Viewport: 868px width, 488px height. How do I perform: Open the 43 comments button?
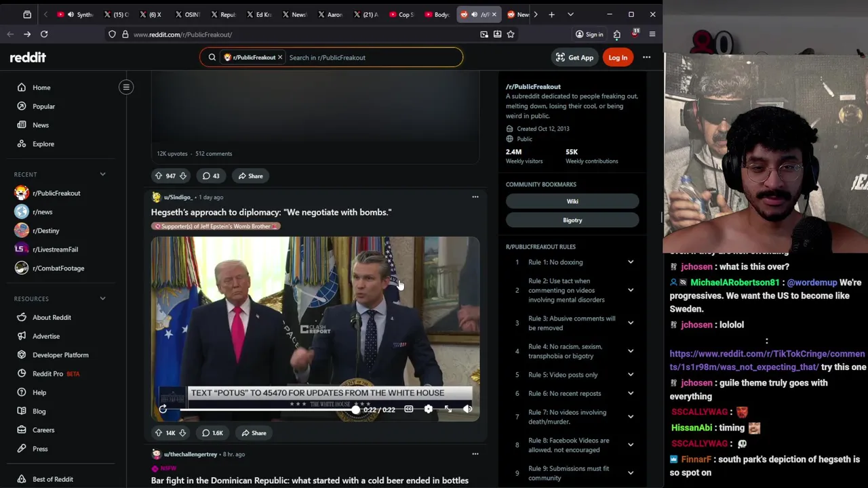[x=212, y=176]
